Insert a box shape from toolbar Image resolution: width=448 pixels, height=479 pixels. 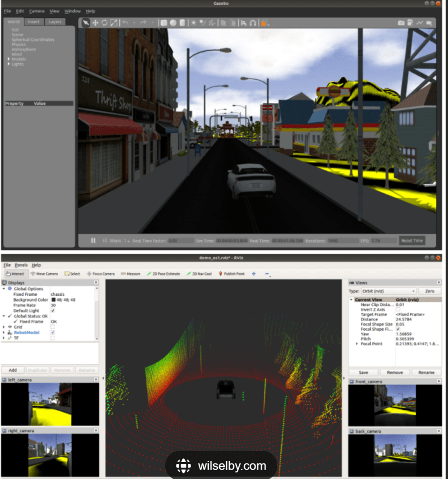tap(164, 22)
